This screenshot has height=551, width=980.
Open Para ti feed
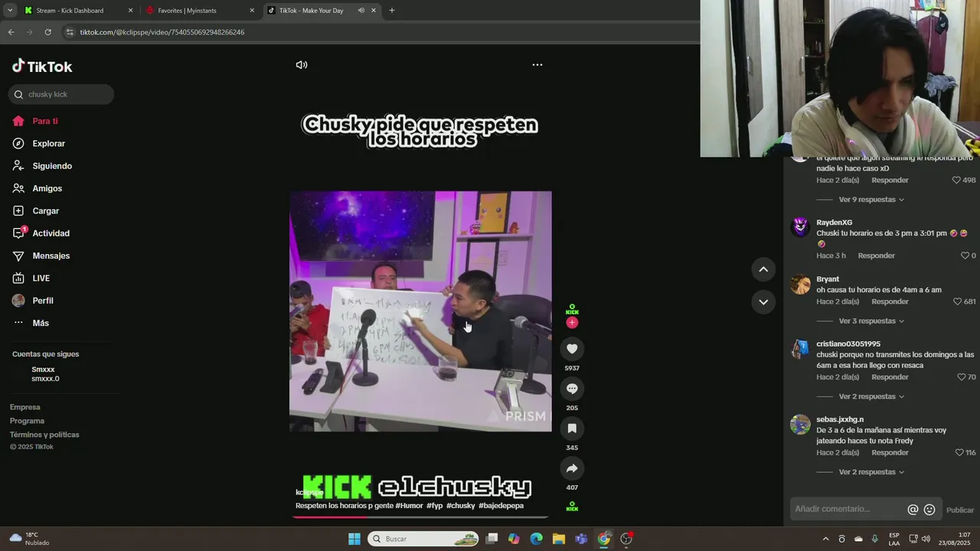tap(35, 121)
